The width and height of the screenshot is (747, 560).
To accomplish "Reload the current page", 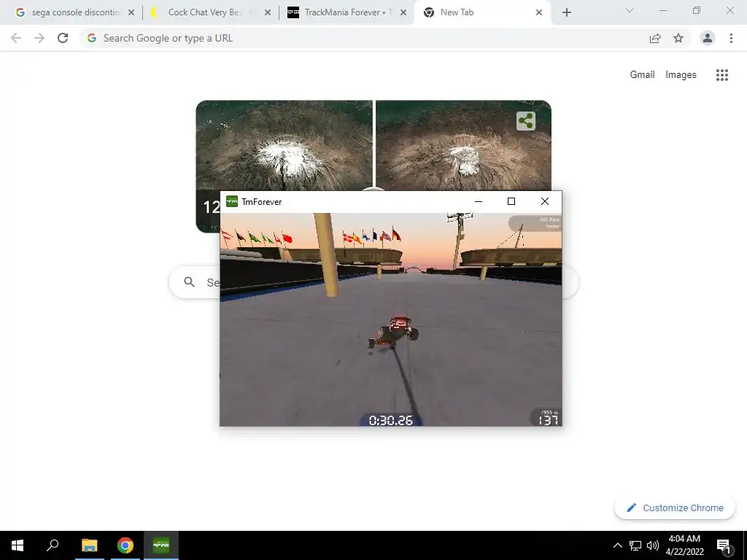I will click(63, 38).
